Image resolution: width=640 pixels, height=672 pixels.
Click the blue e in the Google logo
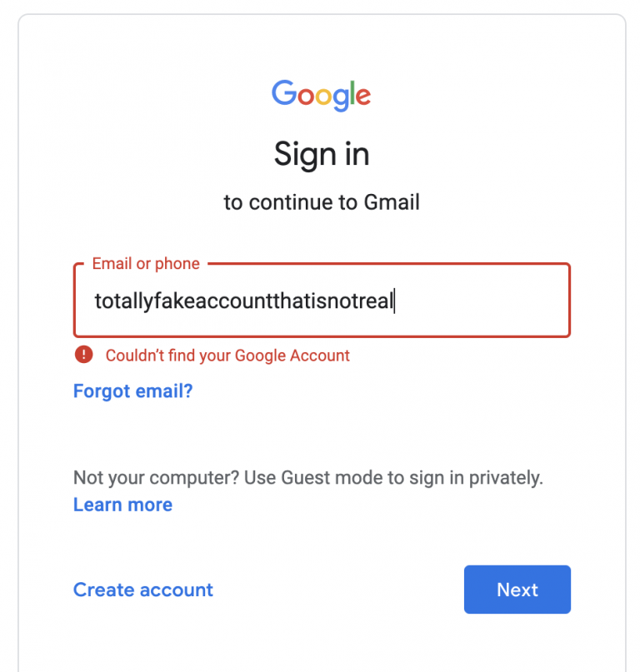pos(362,95)
